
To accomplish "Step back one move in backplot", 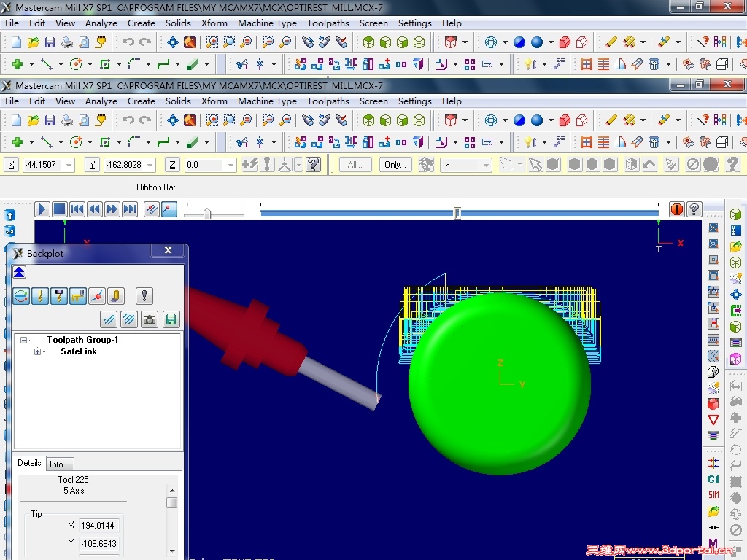I will (95, 209).
